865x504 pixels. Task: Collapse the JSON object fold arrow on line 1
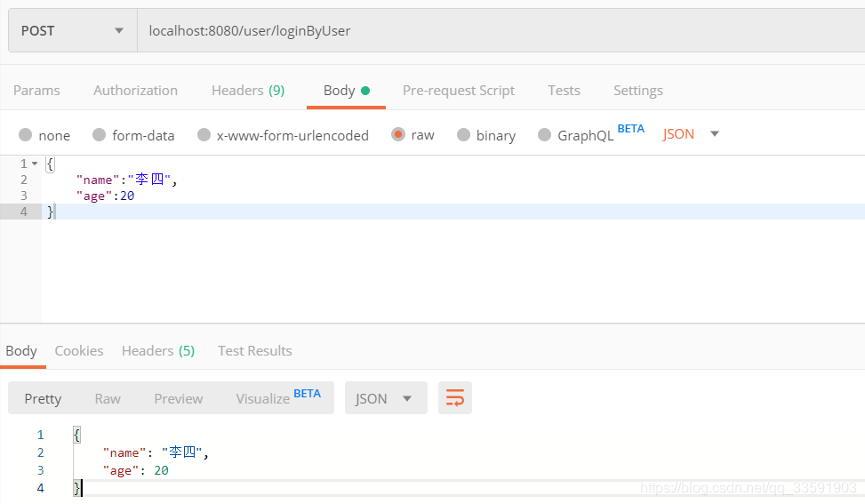point(35,164)
